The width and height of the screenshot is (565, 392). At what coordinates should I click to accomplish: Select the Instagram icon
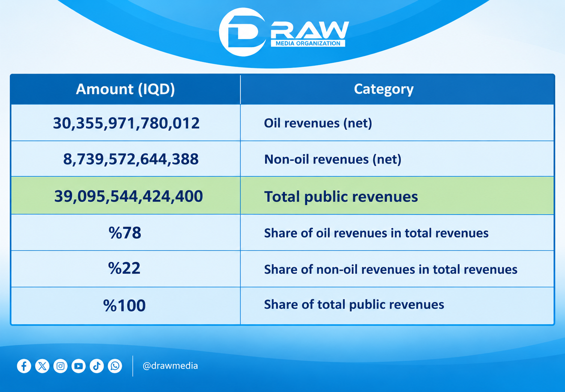pos(60,366)
